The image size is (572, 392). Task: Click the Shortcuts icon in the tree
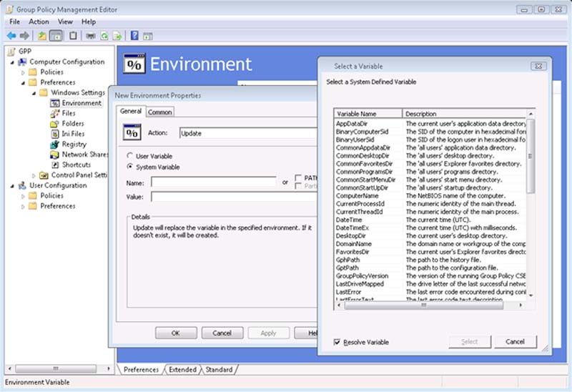[x=55, y=165]
